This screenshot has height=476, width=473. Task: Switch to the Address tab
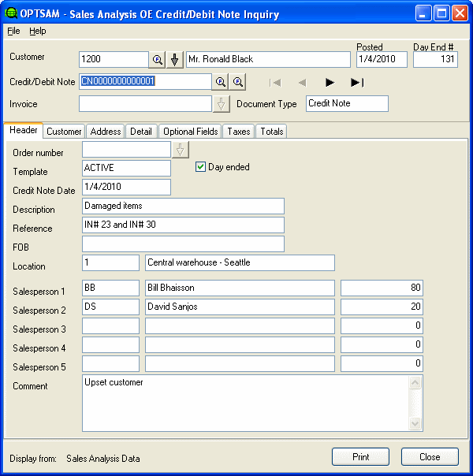coord(106,132)
